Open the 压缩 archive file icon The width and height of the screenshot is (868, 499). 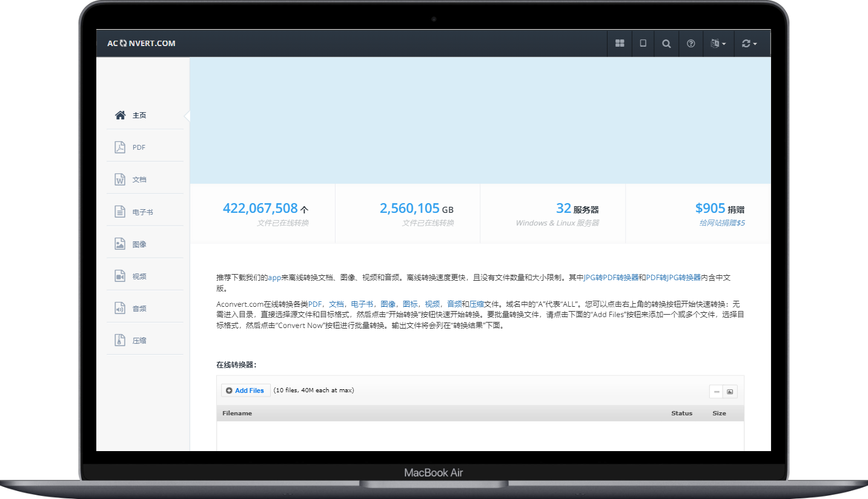pos(120,340)
